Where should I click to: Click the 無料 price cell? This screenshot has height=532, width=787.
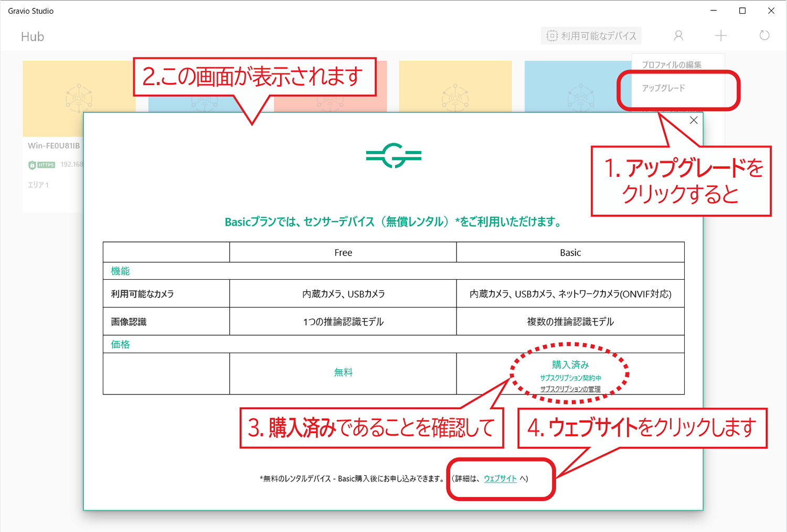(x=343, y=373)
